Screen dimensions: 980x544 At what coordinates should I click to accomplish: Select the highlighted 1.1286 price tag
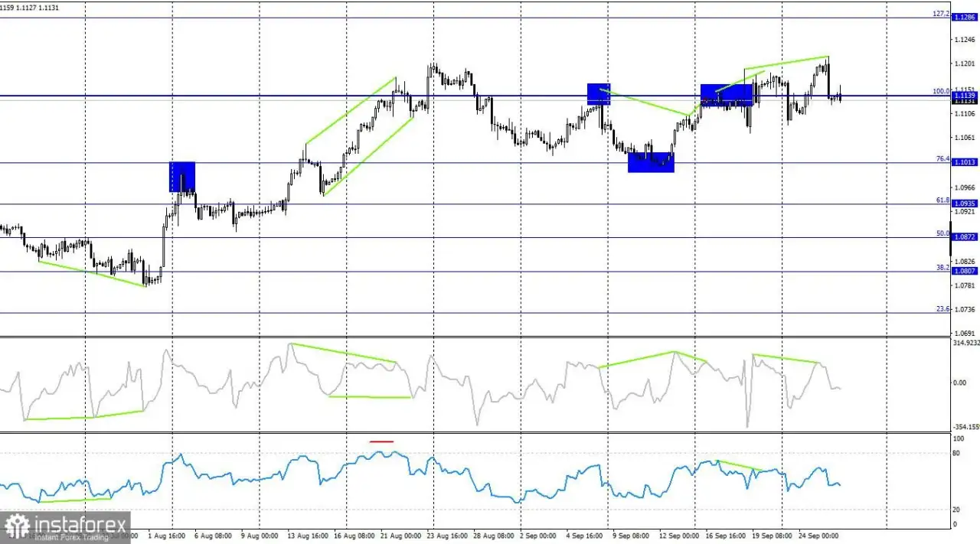[964, 18]
